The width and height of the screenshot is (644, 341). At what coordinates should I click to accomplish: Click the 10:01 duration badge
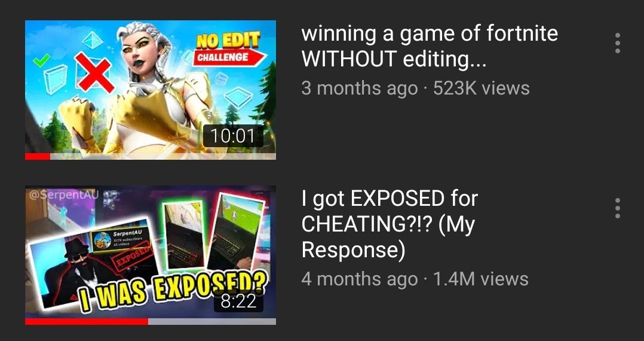coord(233,136)
